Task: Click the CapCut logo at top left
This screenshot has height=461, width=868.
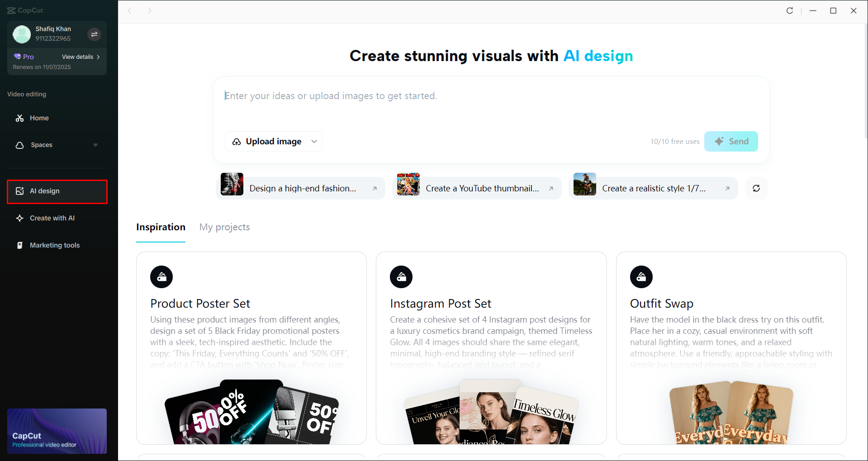Action: click(x=25, y=10)
